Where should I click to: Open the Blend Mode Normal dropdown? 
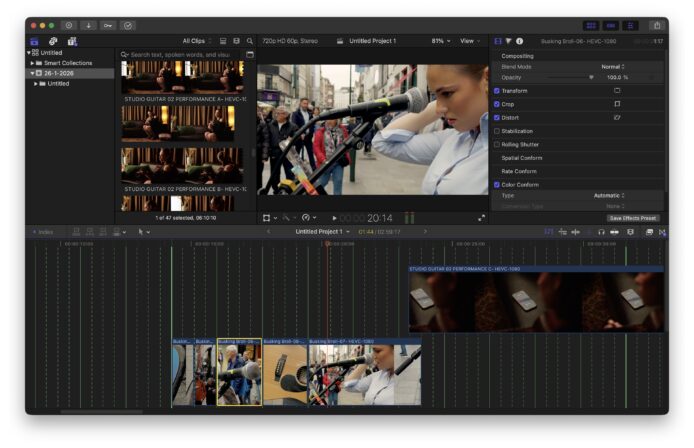[613, 66]
